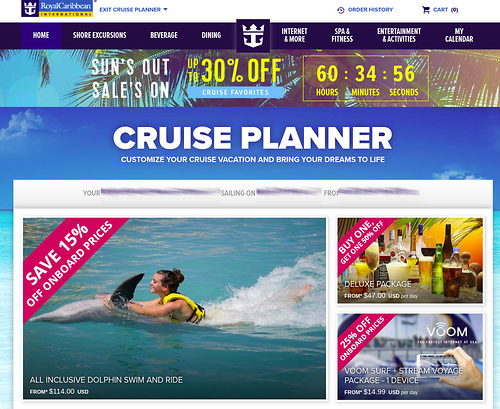Open the Exit Cruise Planner menu

(x=133, y=10)
